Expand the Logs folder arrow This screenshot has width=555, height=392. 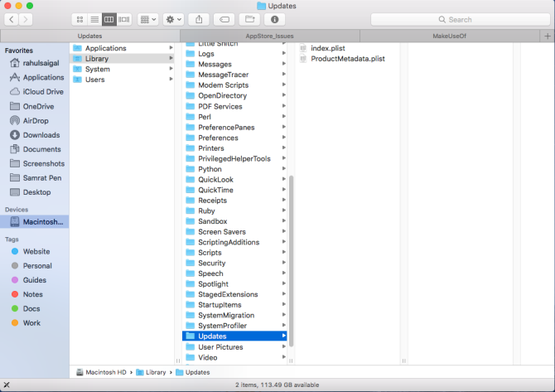[x=284, y=53]
